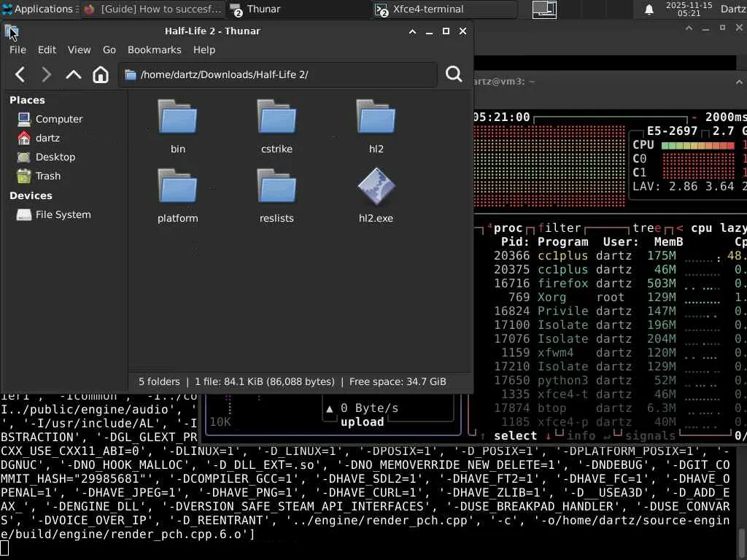
Task: Click the notification bell in the panel
Action: [649, 9]
